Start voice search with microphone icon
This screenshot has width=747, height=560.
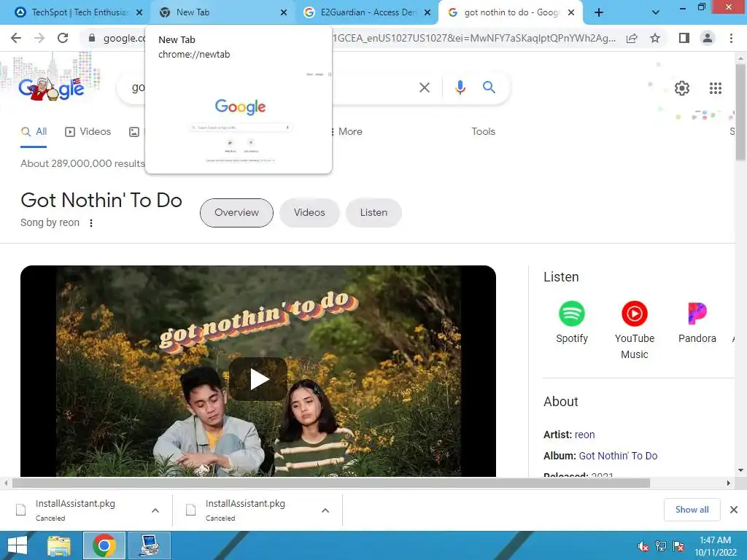pyautogui.click(x=460, y=87)
